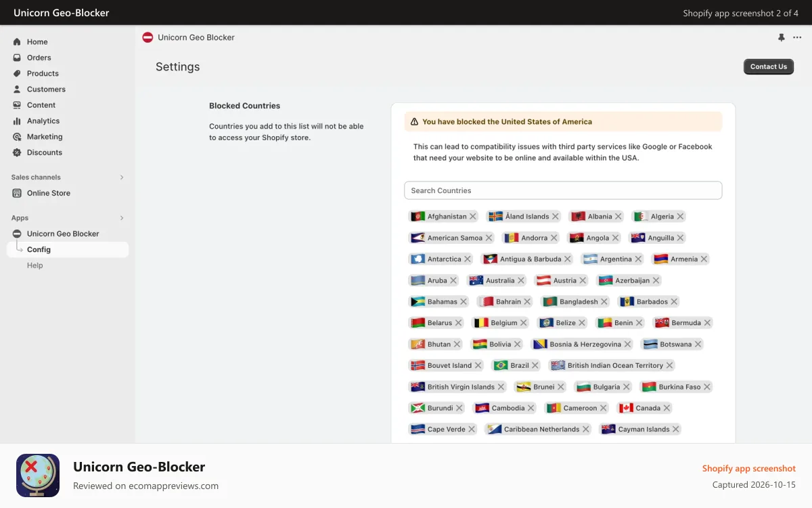The width and height of the screenshot is (812, 508).
Task: Remove Algeria from blocked countries
Action: click(680, 217)
